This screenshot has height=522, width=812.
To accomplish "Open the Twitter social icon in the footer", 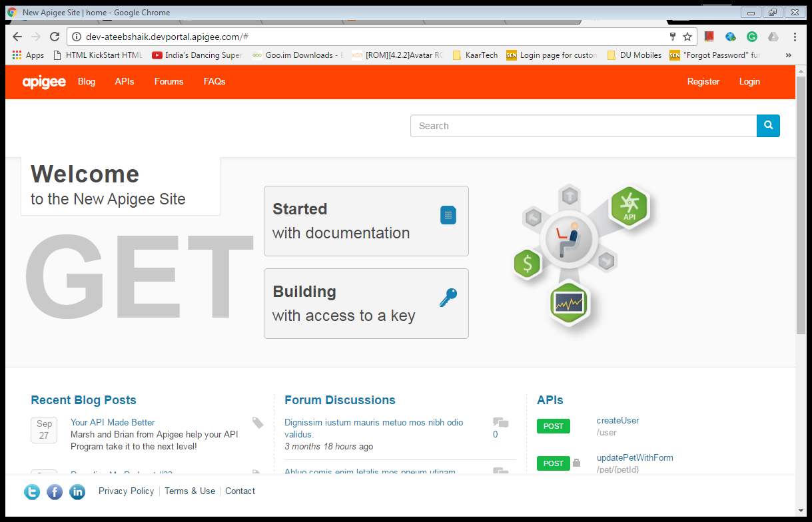I will [32, 492].
